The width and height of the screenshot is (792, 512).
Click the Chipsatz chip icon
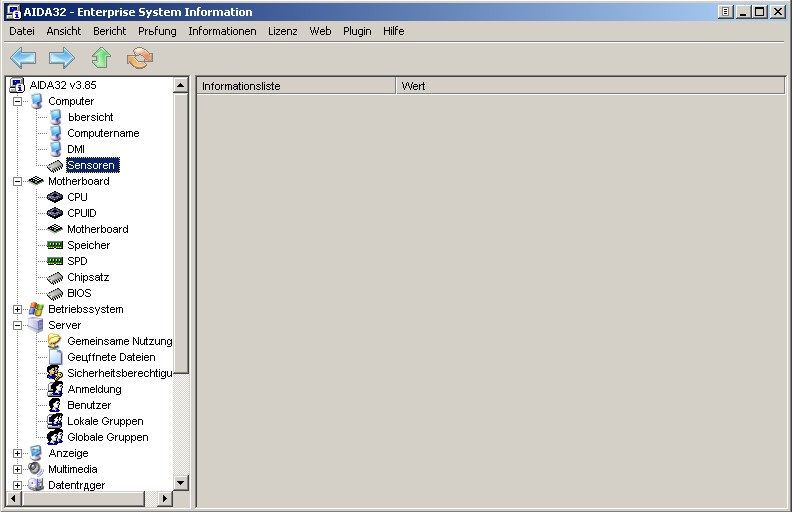55,278
